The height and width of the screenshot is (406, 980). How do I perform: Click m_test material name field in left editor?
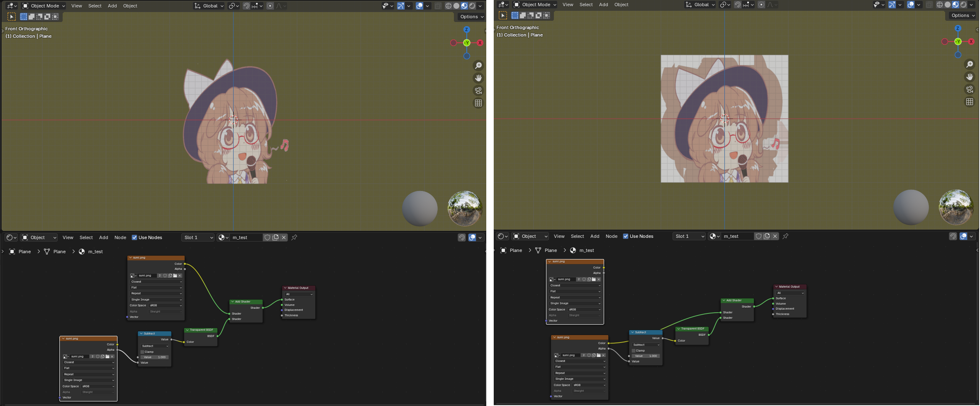(245, 237)
